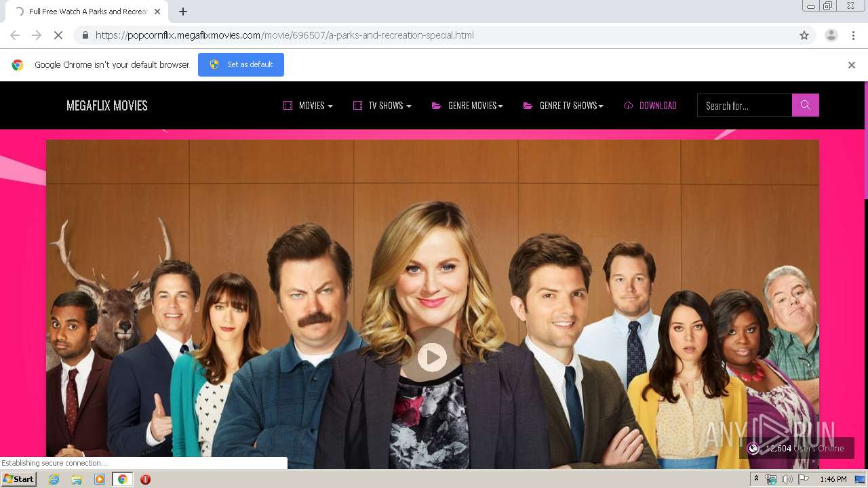868x488 pixels.
Task: Open a new browser tab
Action: (183, 12)
